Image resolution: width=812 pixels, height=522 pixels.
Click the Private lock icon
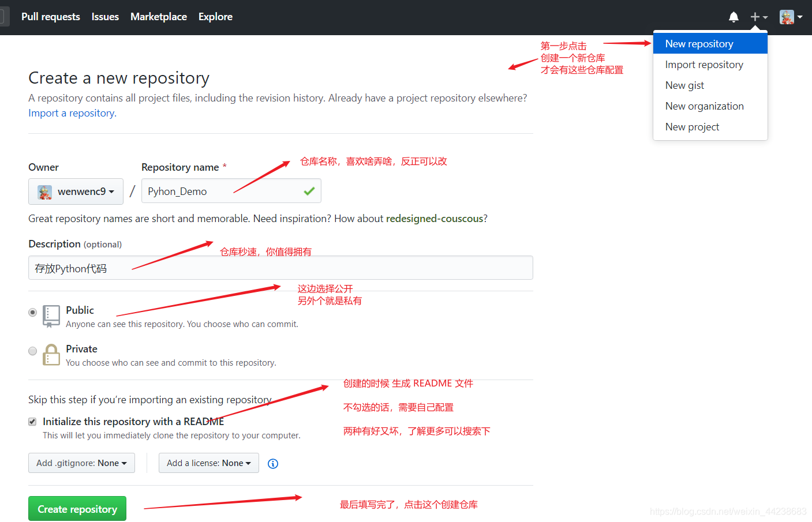[51, 355]
